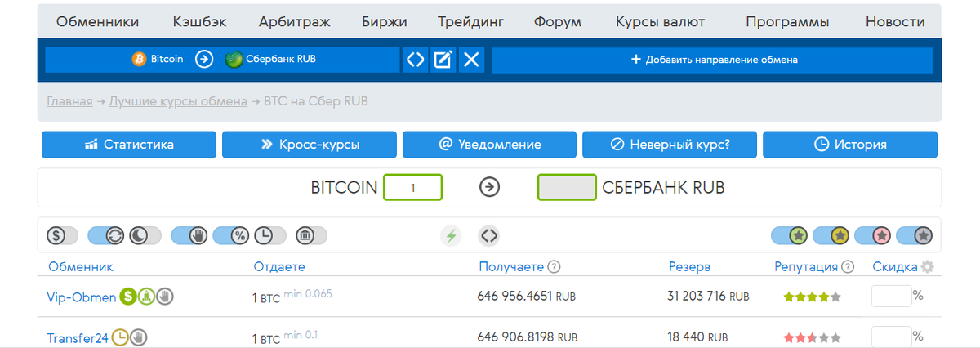Click the green lightning bolt icon
This screenshot has width=980, height=348.
pyautogui.click(x=451, y=236)
